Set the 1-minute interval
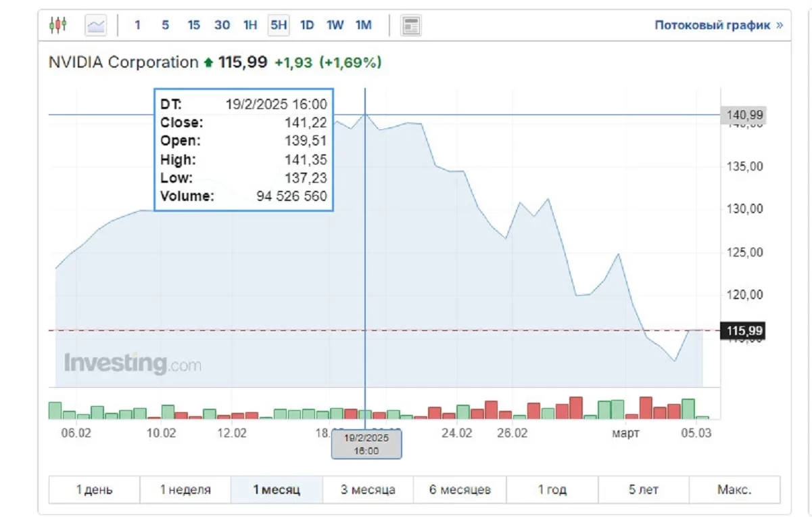 (x=138, y=26)
